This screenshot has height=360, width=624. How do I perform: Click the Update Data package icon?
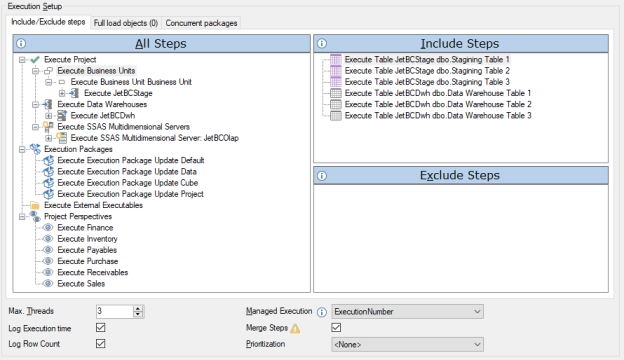click(49, 171)
